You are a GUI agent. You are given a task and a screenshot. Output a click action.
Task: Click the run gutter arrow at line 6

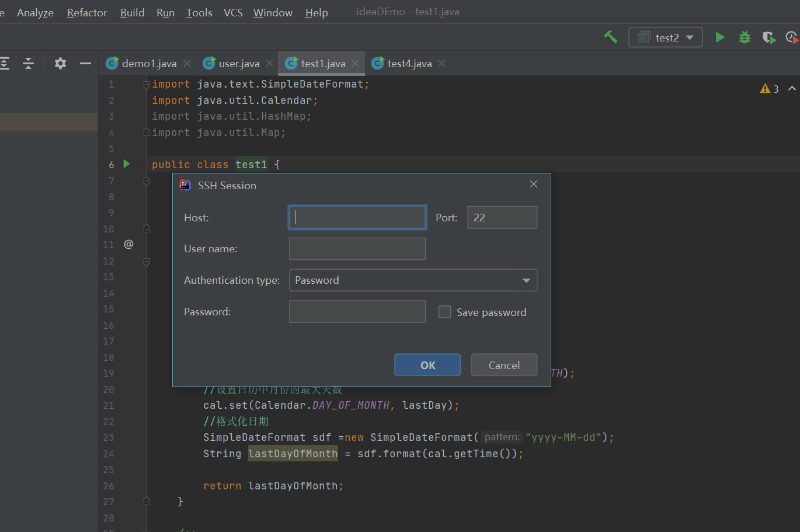coord(127,164)
